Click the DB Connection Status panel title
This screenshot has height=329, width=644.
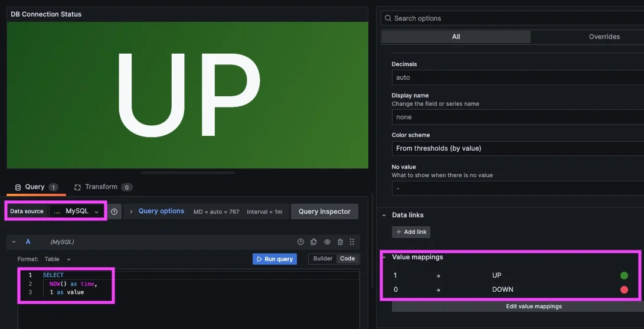[46, 14]
